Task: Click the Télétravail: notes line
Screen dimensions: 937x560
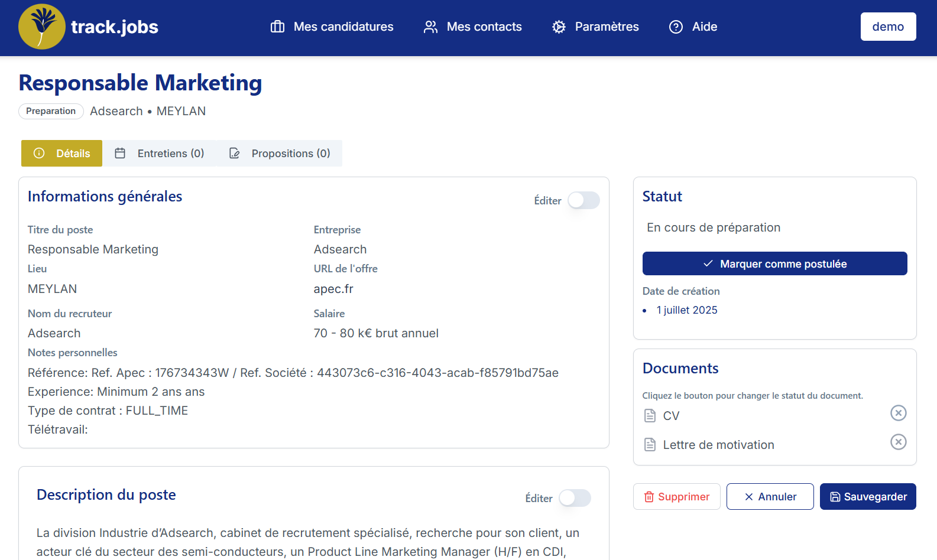Action: click(57, 429)
